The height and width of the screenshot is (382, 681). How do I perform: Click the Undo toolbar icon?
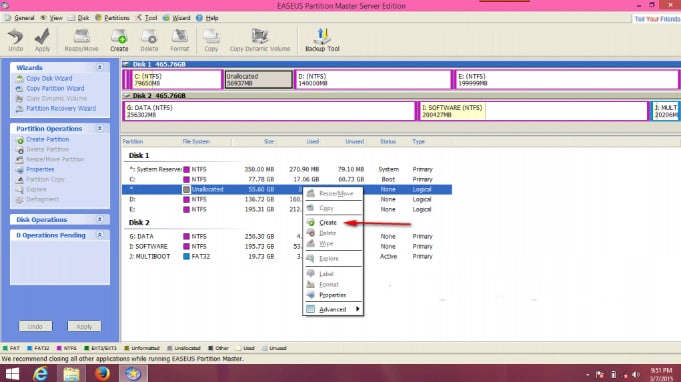pyautogui.click(x=16, y=40)
